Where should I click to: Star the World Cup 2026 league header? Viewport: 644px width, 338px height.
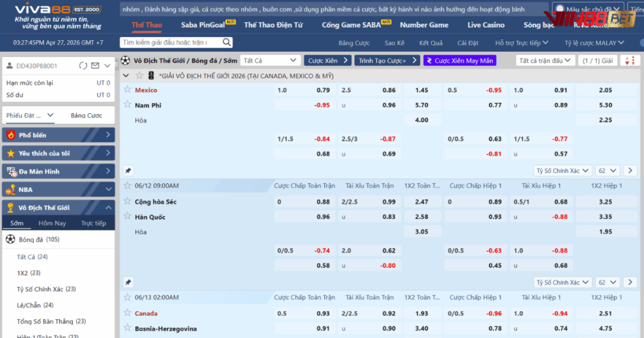pos(139,75)
